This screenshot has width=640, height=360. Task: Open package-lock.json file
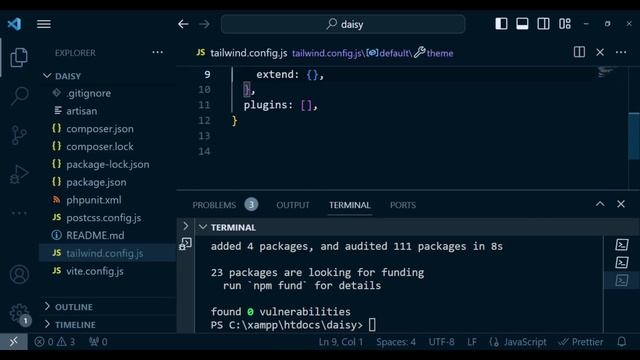point(108,164)
